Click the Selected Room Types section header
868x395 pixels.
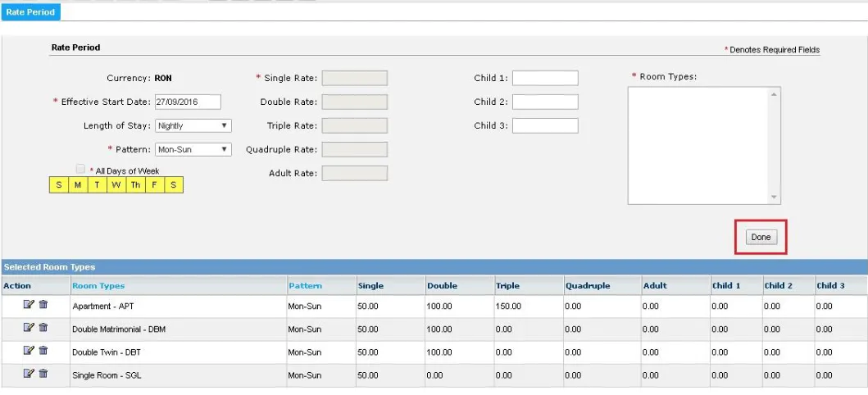pos(434,267)
